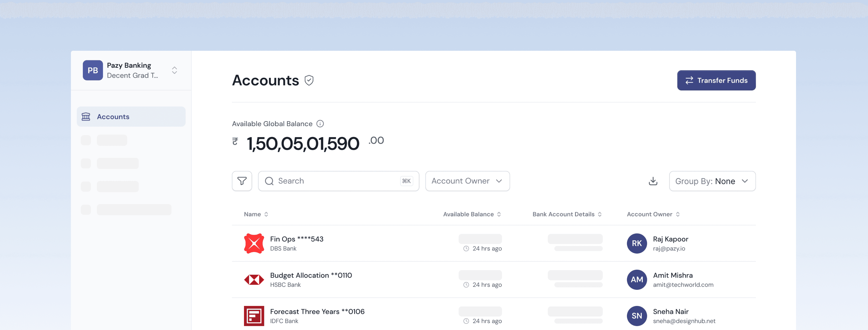Expand the Pazy Banking workspace switcher
Image resolution: width=868 pixels, height=330 pixels.
175,70
